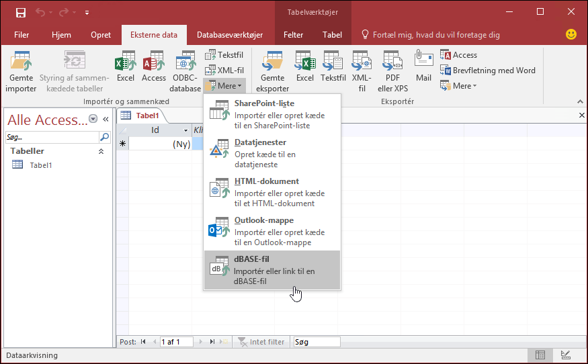The height and width of the screenshot is (364, 588).
Task: Choose dBASE-fil from the menu
Action: point(272,270)
